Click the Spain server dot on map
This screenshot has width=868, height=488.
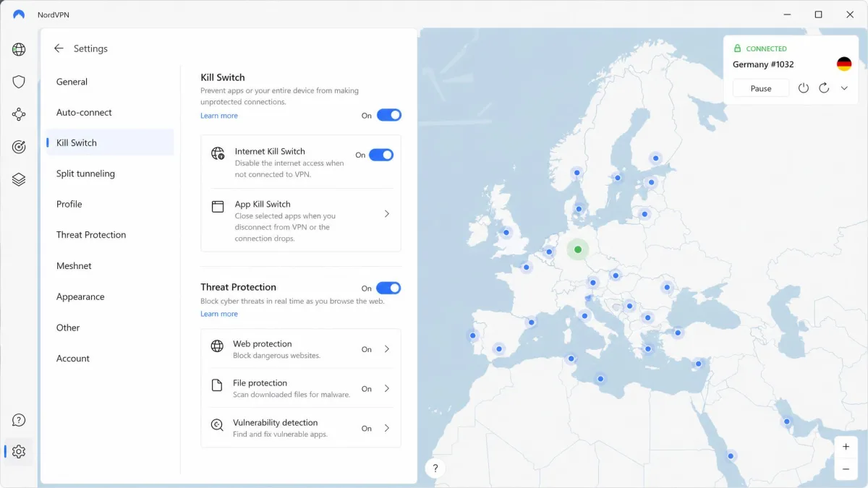(x=498, y=348)
